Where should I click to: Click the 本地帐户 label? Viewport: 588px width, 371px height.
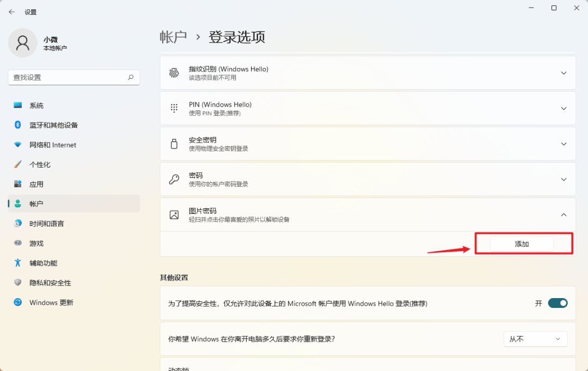coord(55,48)
